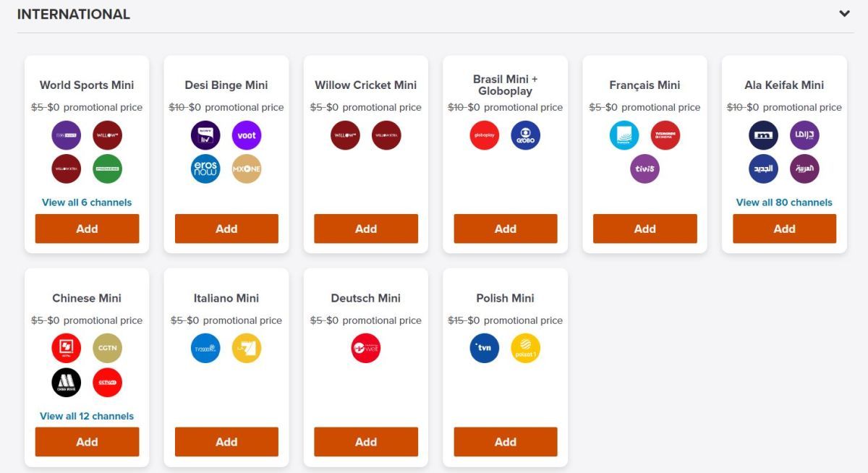Image resolution: width=868 pixels, height=473 pixels.
Task: Click the MX One channel icon
Action: (x=247, y=169)
